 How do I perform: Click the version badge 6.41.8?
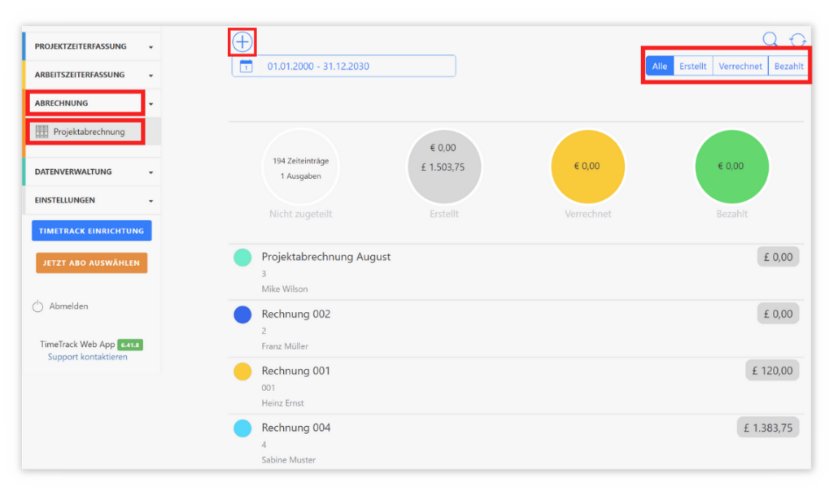pyautogui.click(x=130, y=345)
